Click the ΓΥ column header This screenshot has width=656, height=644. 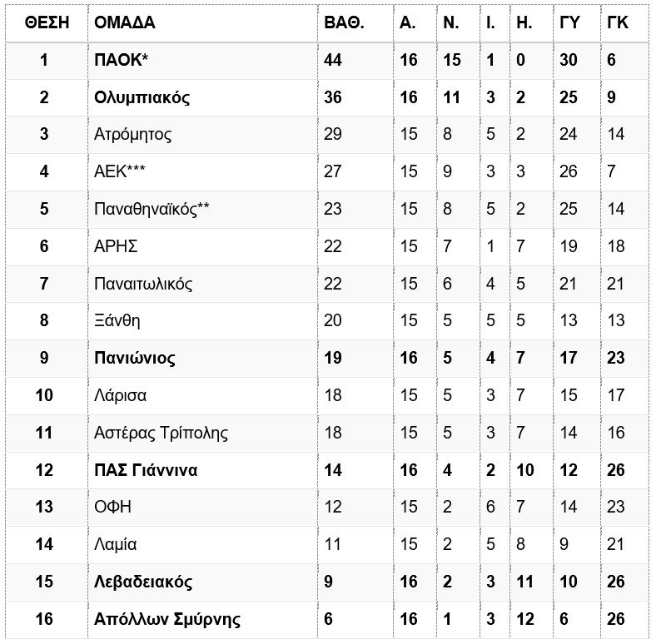pyautogui.click(x=569, y=22)
